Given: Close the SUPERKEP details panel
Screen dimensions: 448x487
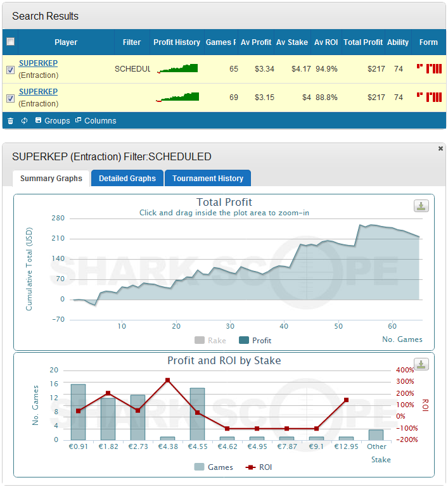Looking at the screenshot, I should click(440, 148).
